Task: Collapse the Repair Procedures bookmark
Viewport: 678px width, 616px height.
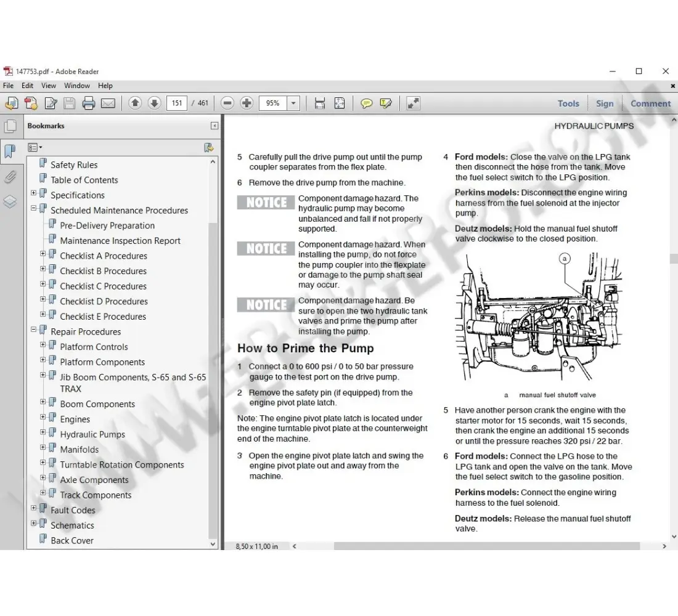Action: [x=34, y=330]
